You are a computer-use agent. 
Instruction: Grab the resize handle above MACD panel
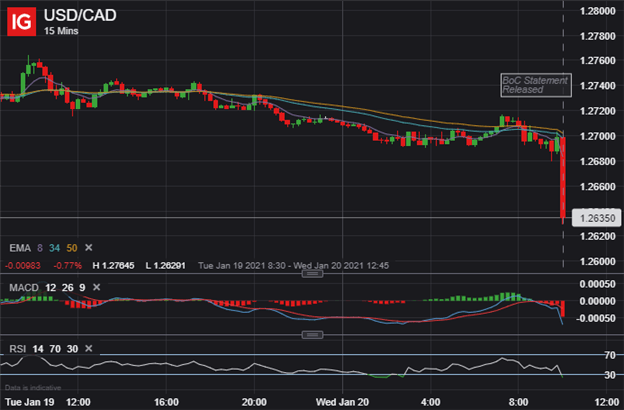coord(312,274)
